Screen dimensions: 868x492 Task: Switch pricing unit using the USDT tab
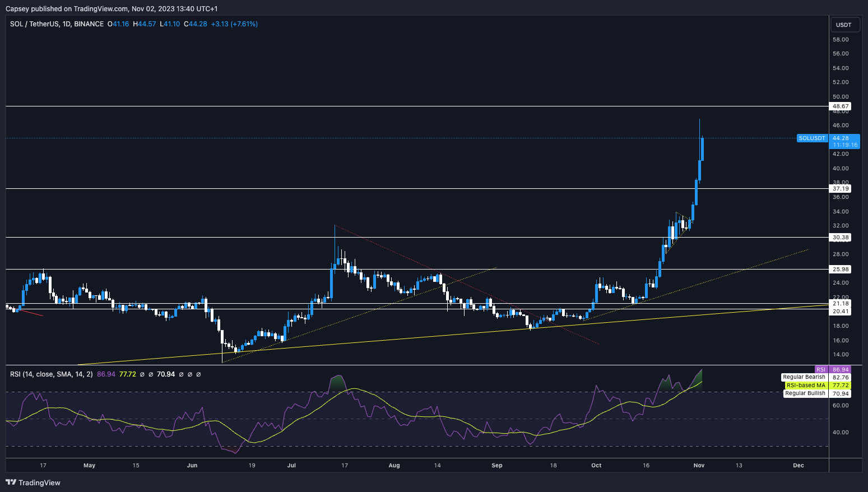844,25
